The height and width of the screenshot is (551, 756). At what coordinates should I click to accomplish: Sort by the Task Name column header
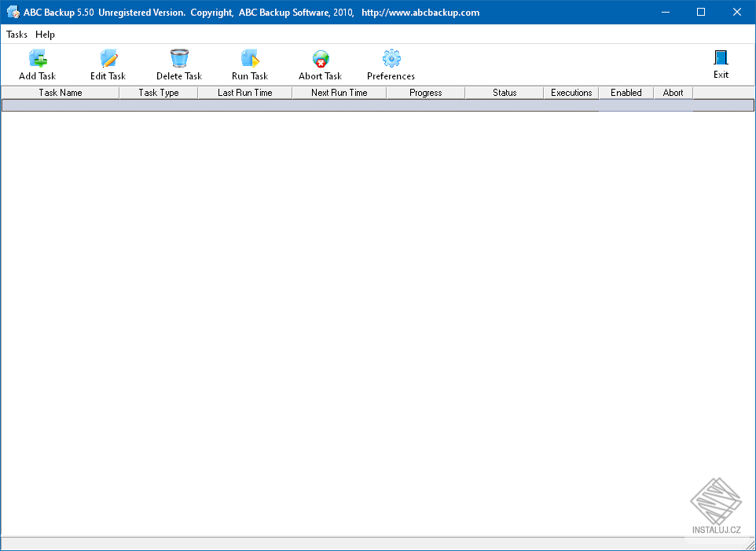coord(60,92)
